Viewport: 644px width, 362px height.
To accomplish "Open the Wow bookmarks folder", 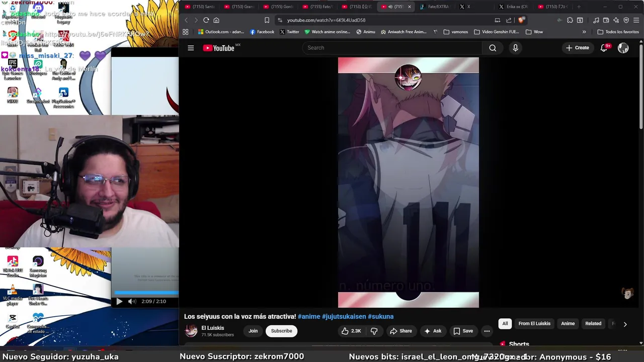I will [534, 32].
